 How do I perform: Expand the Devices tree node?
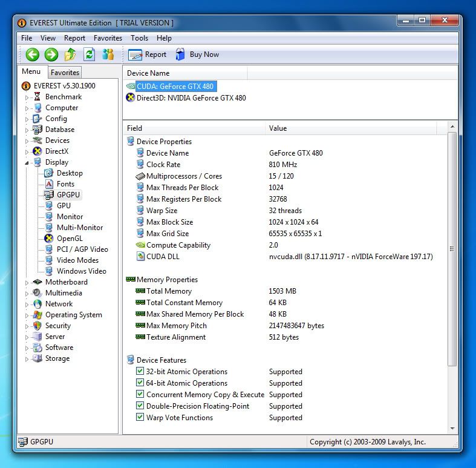[x=27, y=141]
